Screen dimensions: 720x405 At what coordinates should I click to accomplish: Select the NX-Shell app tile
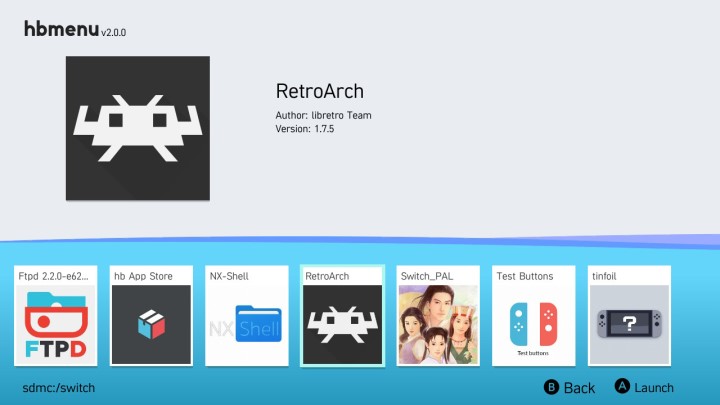click(x=247, y=316)
